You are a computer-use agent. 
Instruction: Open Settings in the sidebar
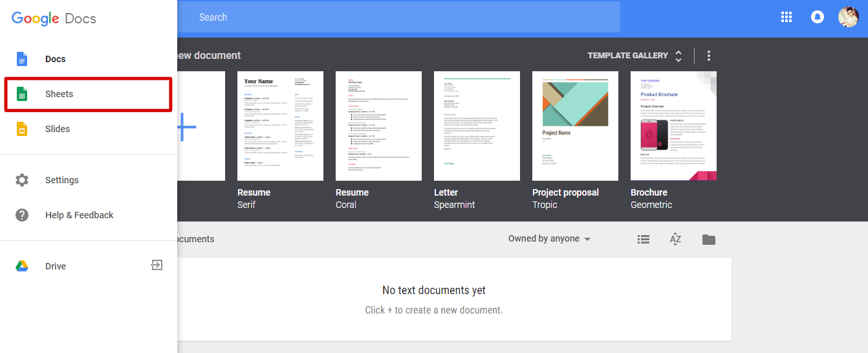pos(89,180)
